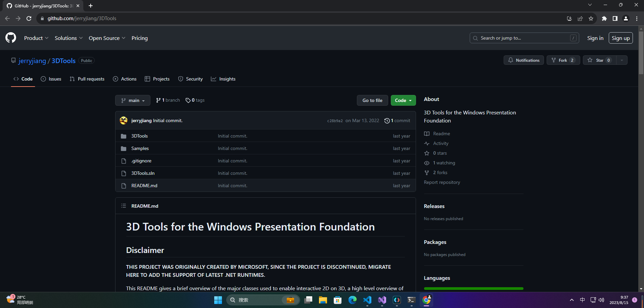Open the Activity link in About
644x308 pixels.
[436, 143]
